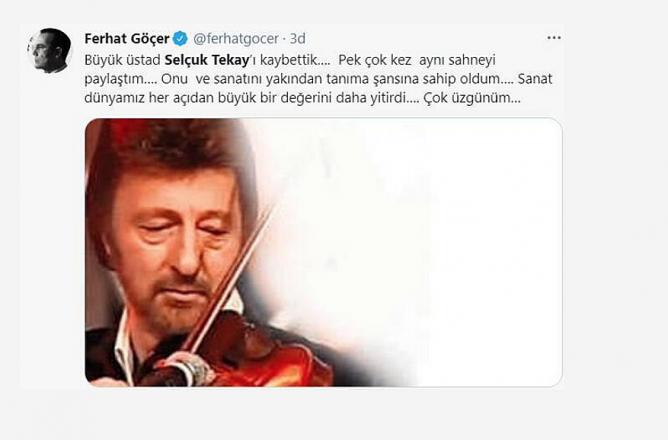Click the Ferhat Göçer display name
Screen dimensions: 668x440
127,39
